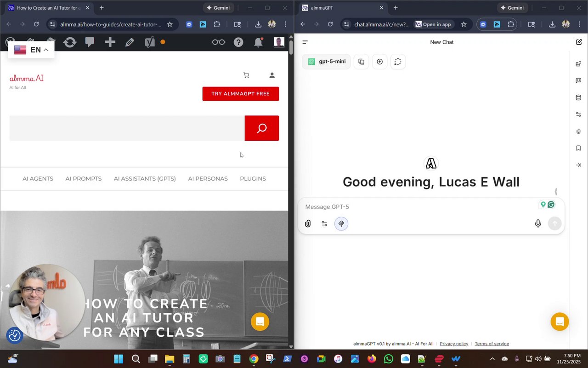
Task: Click the almma.AI site logo
Action: coord(27,78)
